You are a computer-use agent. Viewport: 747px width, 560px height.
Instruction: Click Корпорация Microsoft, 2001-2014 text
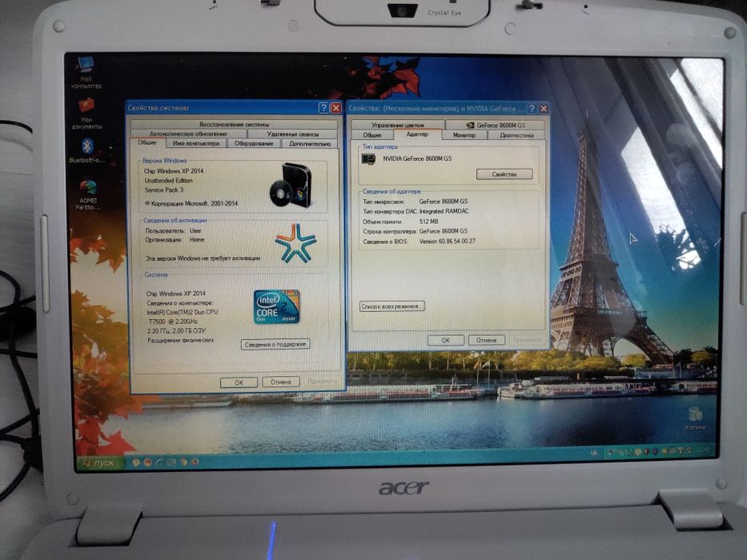191,203
